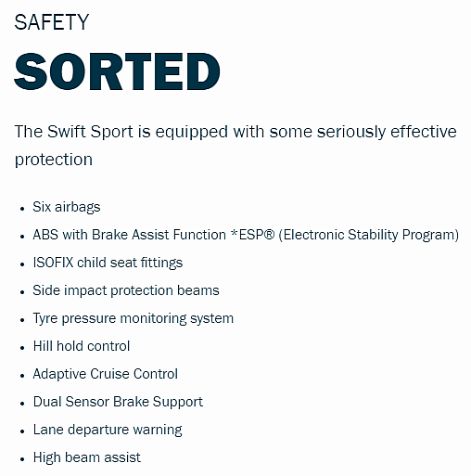This screenshot has width=471, height=476.
Task: Select Lane departure warning item
Action: pos(108,430)
